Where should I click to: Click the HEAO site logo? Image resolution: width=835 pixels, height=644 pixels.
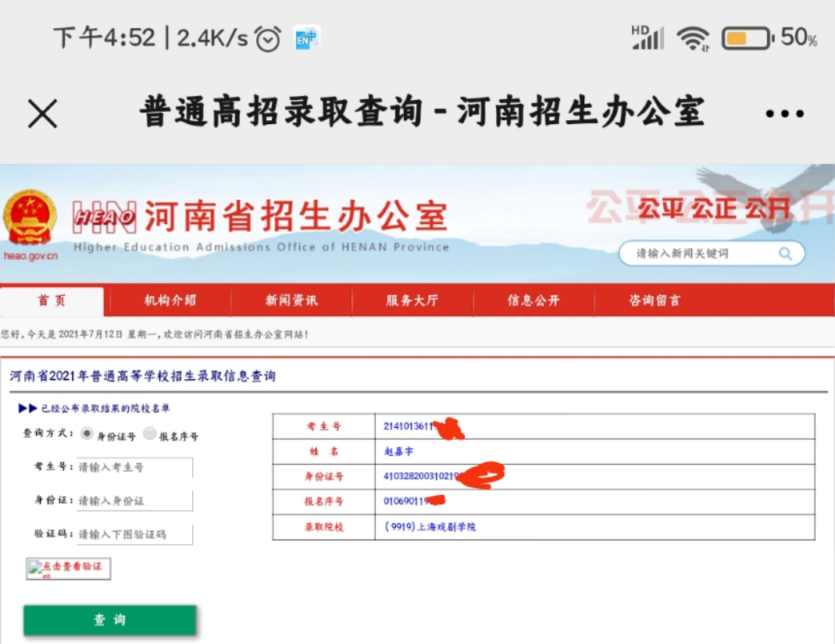[x=105, y=217]
